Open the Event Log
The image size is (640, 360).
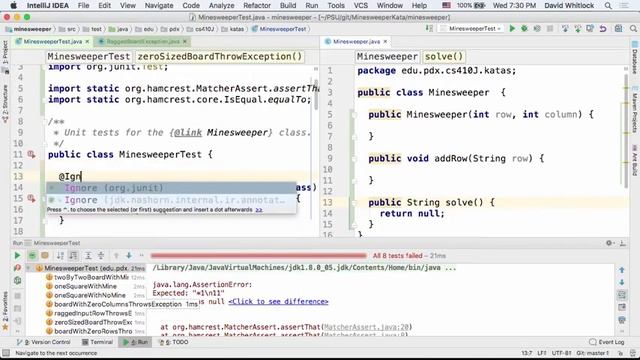pos(607,342)
